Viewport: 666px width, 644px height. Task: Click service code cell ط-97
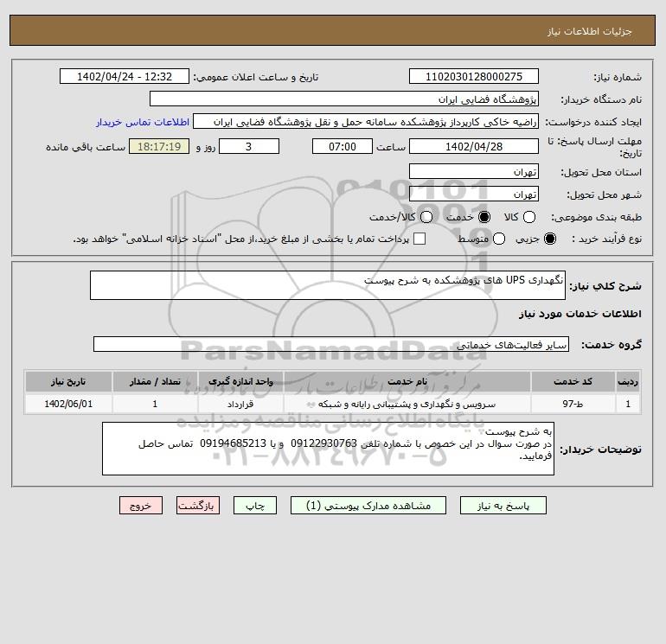click(573, 404)
